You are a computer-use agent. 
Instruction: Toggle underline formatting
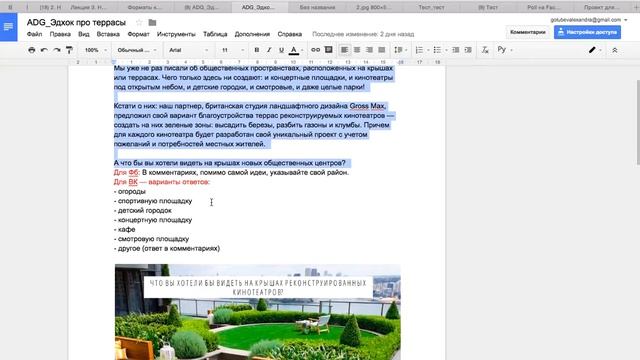click(281, 50)
